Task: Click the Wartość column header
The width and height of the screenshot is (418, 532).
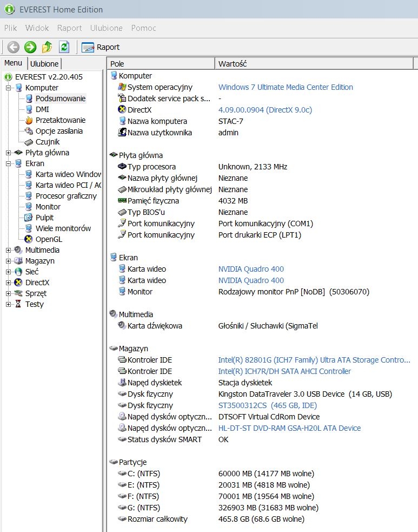Action: point(314,64)
